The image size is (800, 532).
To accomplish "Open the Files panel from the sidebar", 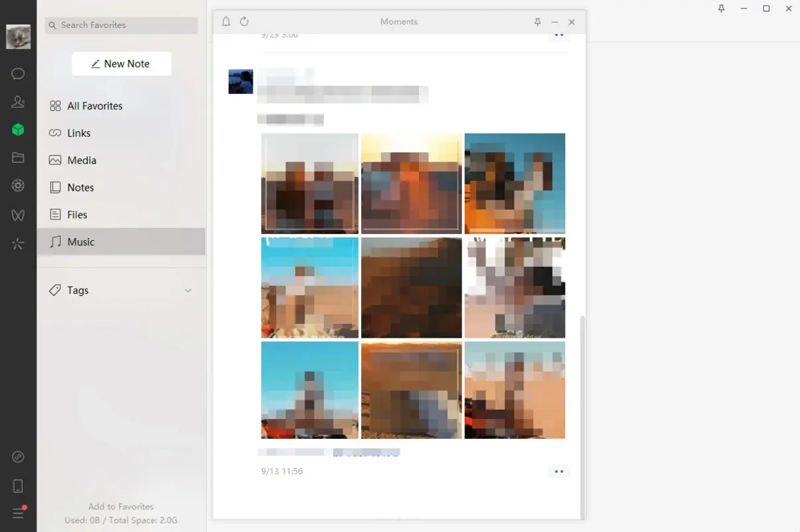I will pos(18,158).
